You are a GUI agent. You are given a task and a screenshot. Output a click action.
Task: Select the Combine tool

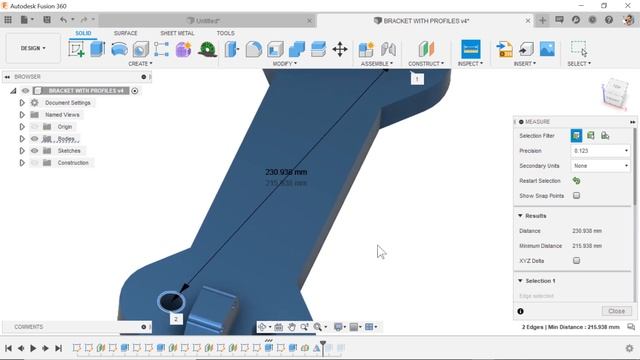click(x=297, y=49)
